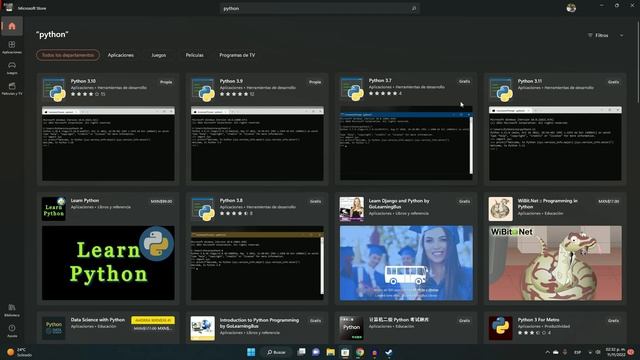Select the Aplicaciones filter tab

pyautogui.click(x=121, y=55)
